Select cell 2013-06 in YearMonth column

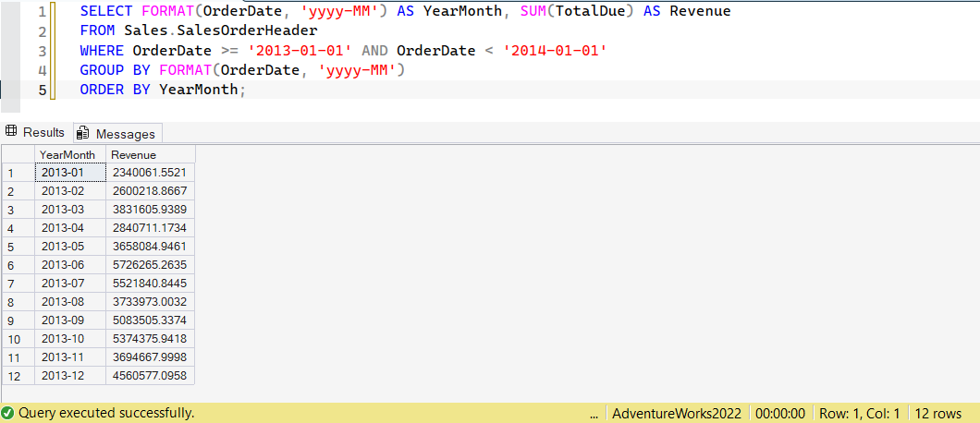70,265
